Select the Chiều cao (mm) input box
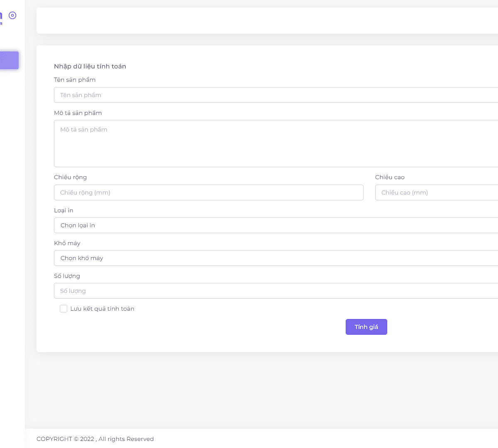The height and width of the screenshot is (448, 498). tap(437, 192)
